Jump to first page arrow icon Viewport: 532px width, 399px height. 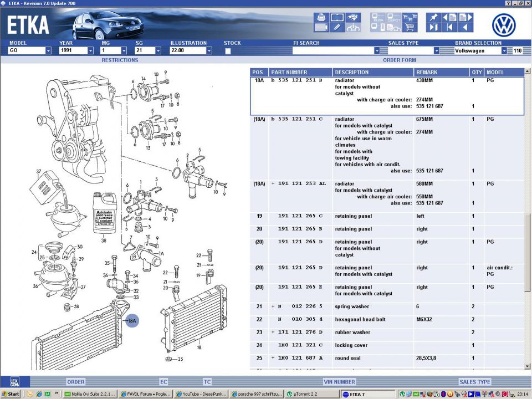click(x=450, y=28)
